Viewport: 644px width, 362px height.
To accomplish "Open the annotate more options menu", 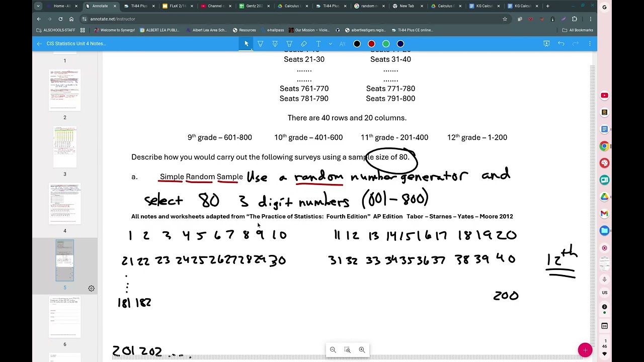I will (590, 44).
